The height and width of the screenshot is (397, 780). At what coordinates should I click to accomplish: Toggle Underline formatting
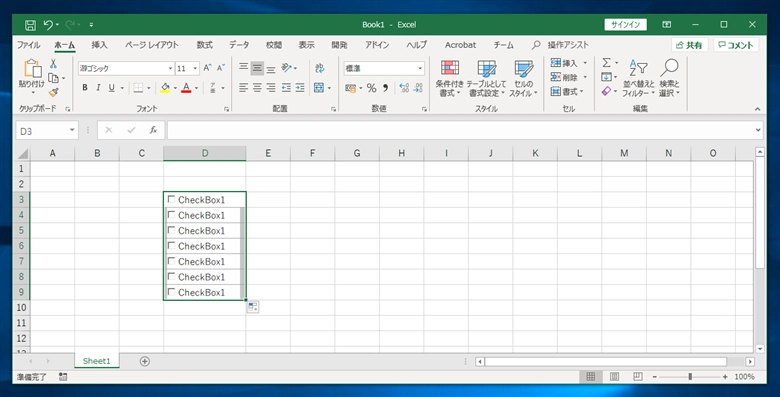coord(111,88)
